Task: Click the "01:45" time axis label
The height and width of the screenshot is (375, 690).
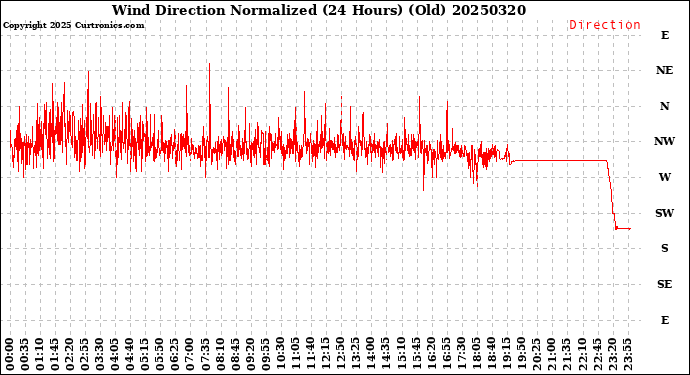Action: tap(55, 354)
